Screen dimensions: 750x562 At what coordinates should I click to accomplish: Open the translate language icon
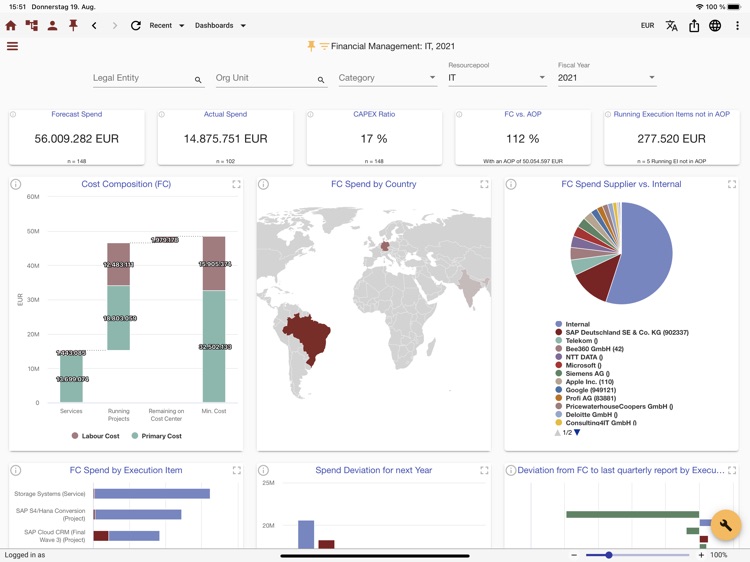[672, 25]
